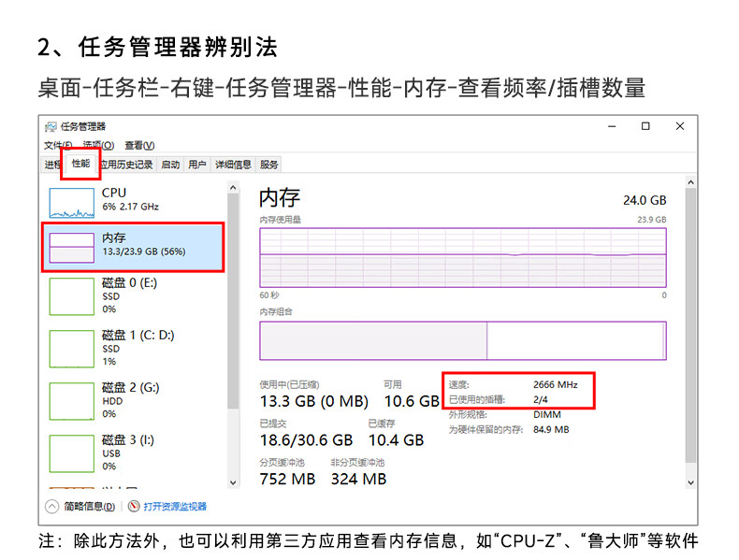Image resolution: width=739 pixels, height=560 pixels.
Task: Select the 内存 memory graph thumbnail
Action: [71, 248]
